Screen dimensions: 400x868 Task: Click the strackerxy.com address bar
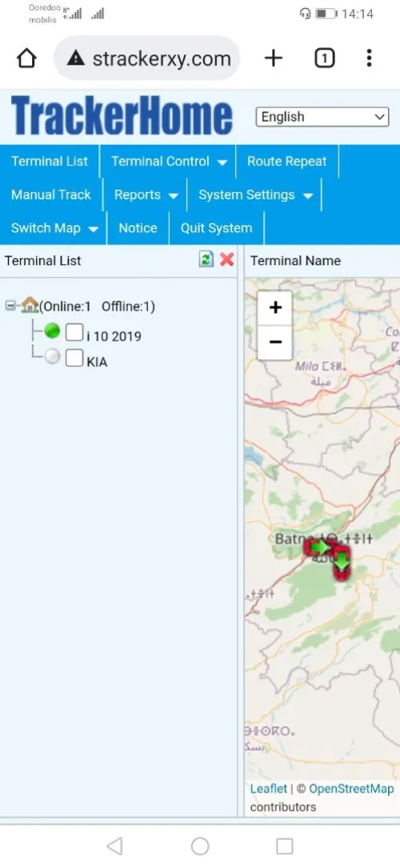coord(146,58)
